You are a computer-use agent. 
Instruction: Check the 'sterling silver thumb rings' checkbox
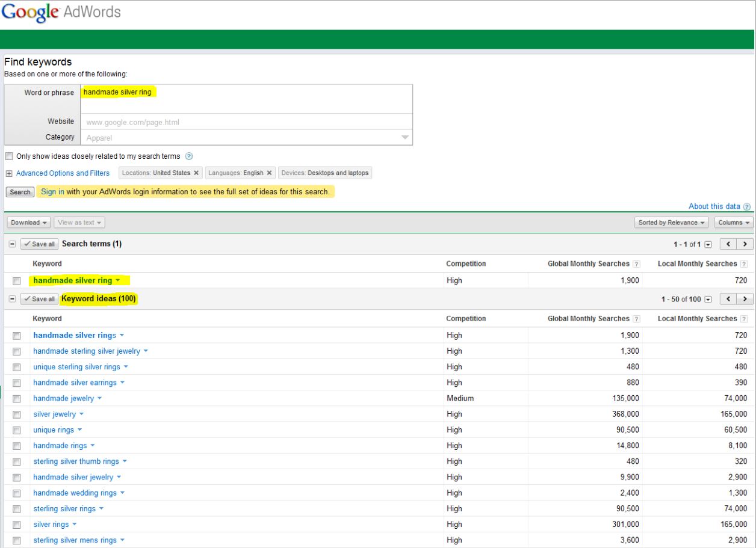(17, 462)
